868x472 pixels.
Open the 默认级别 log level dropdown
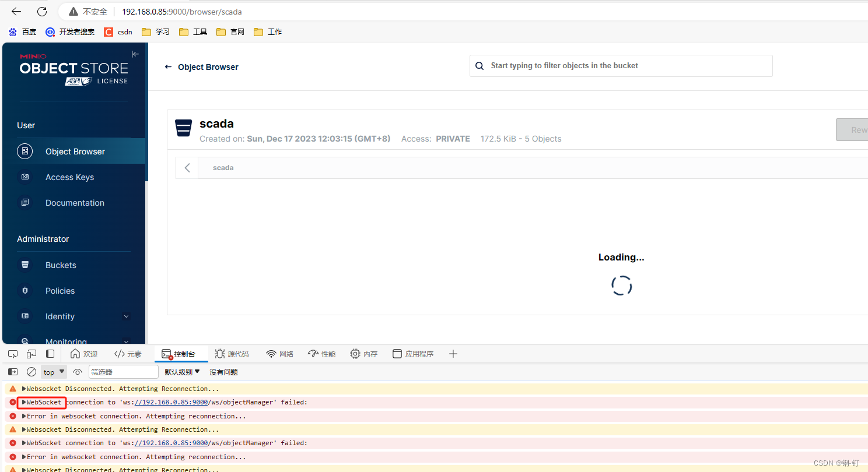point(181,372)
